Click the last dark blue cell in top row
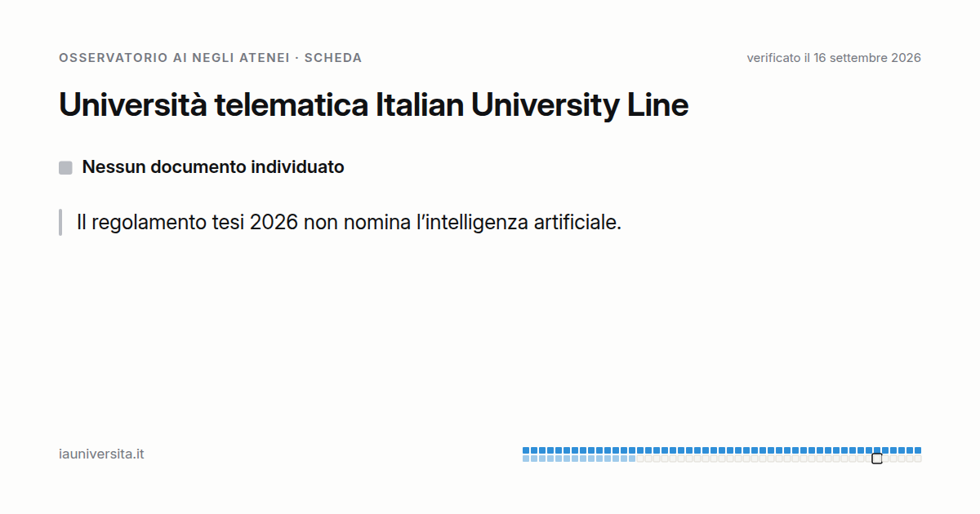 (918, 450)
